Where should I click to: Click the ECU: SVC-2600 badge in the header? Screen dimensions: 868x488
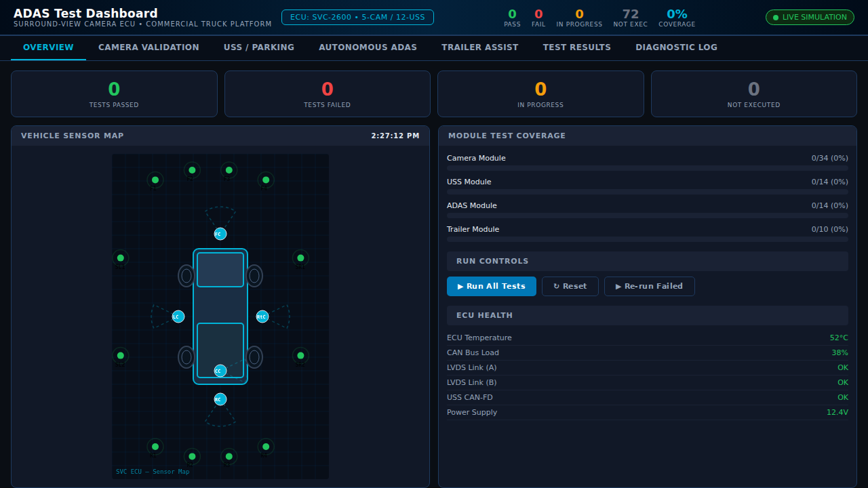pos(357,18)
